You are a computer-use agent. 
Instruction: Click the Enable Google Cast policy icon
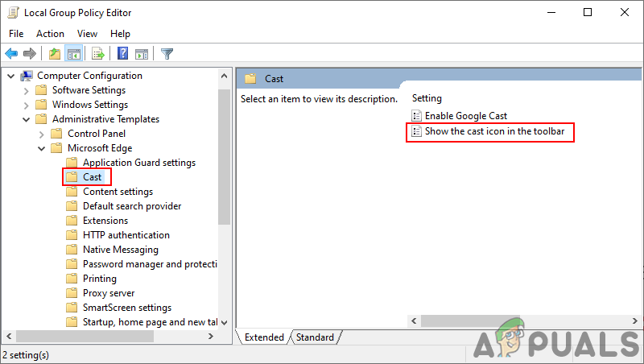point(416,116)
